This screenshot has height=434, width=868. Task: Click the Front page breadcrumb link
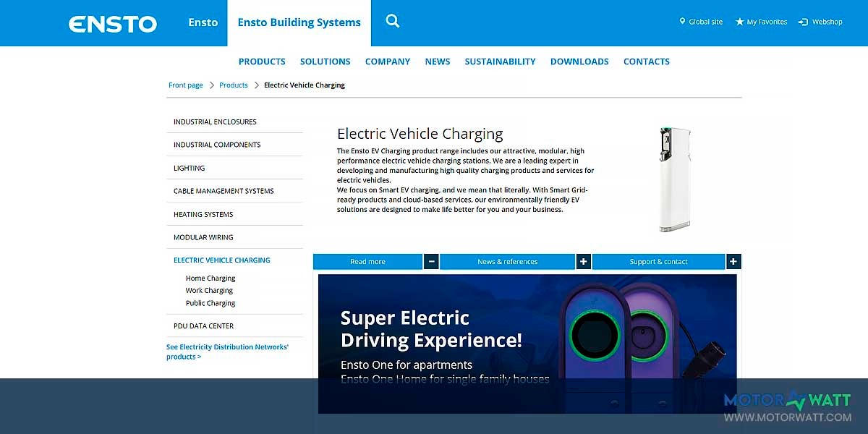[x=186, y=85]
